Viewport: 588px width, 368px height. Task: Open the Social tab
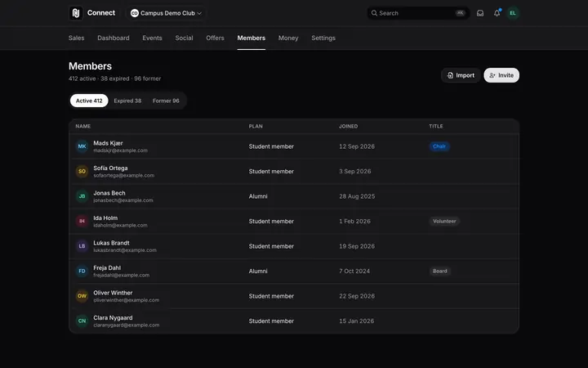[x=184, y=38]
